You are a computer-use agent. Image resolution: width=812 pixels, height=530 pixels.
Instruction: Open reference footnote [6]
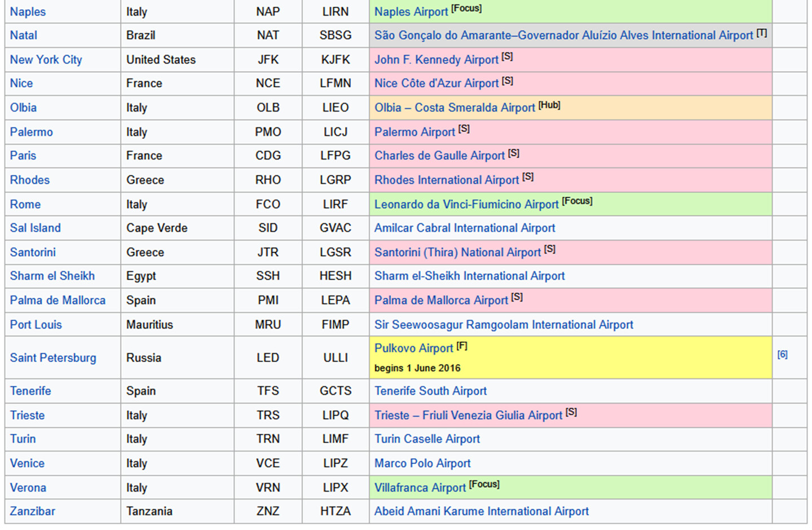[x=782, y=355]
